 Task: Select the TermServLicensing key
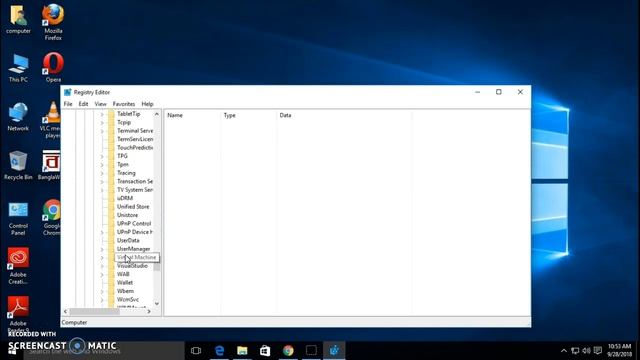[x=135, y=139]
